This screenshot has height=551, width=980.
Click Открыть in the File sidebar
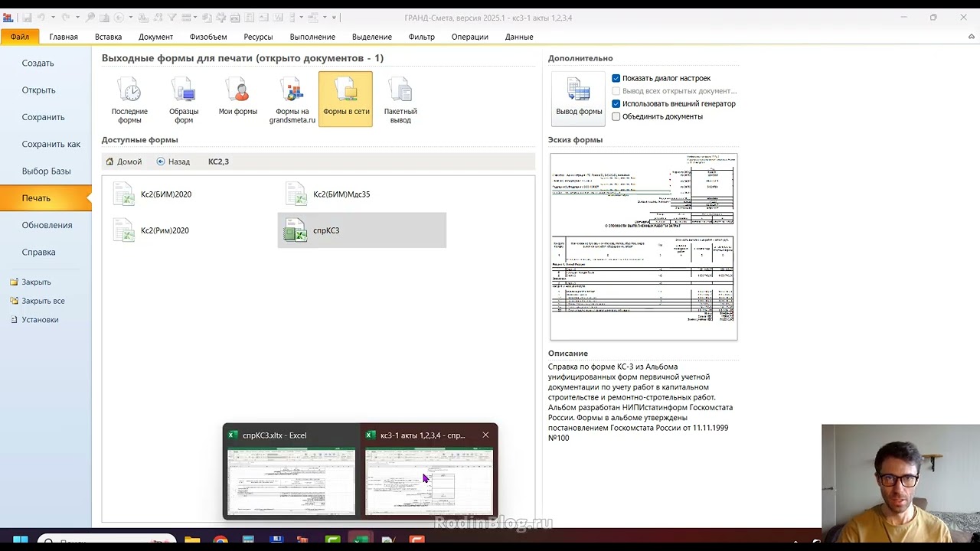click(46, 90)
